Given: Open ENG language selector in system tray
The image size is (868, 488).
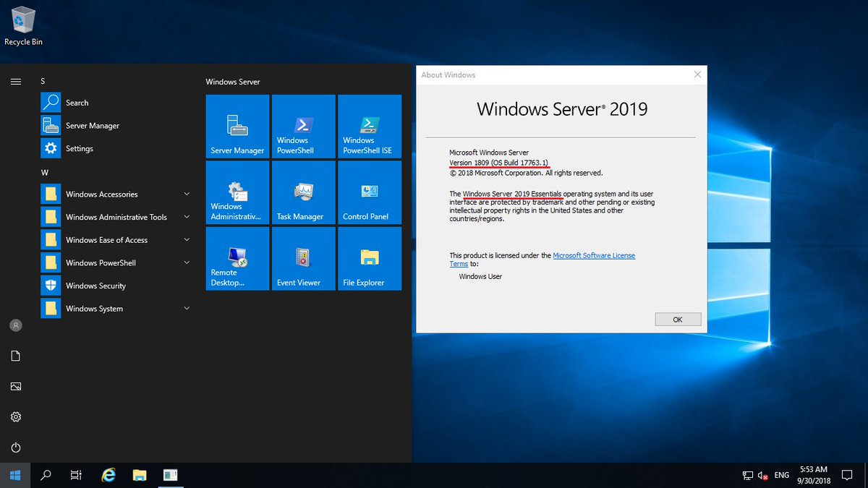Looking at the screenshot, I should tap(781, 475).
